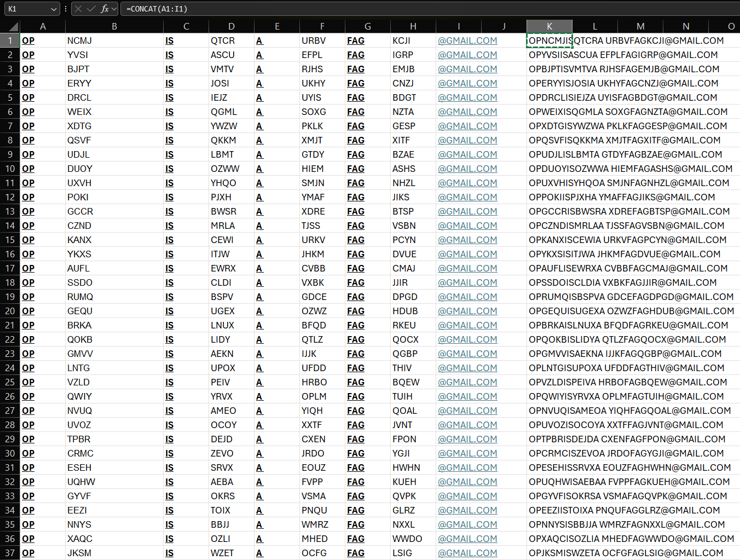Click the cell containing XXTF

322,425
